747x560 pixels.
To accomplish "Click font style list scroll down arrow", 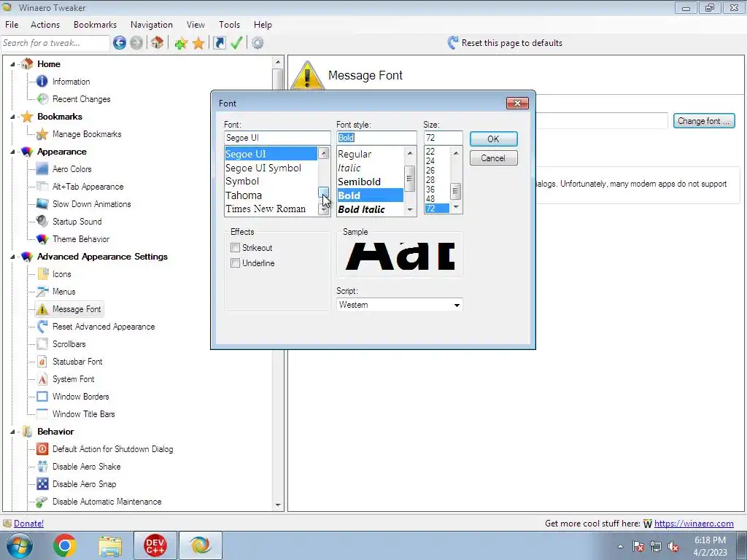I will pyautogui.click(x=410, y=210).
